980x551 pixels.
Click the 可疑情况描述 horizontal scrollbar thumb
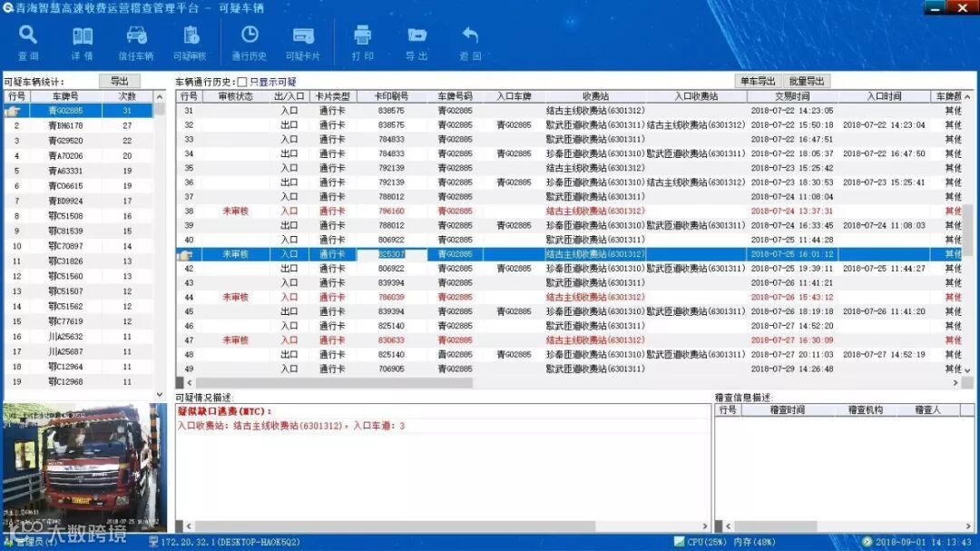pyautogui.click(x=395, y=526)
